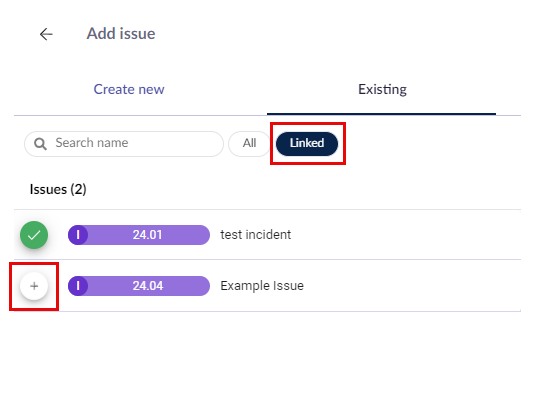Focus the Search name field
The width and height of the screenshot is (535, 393).
coord(124,144)
